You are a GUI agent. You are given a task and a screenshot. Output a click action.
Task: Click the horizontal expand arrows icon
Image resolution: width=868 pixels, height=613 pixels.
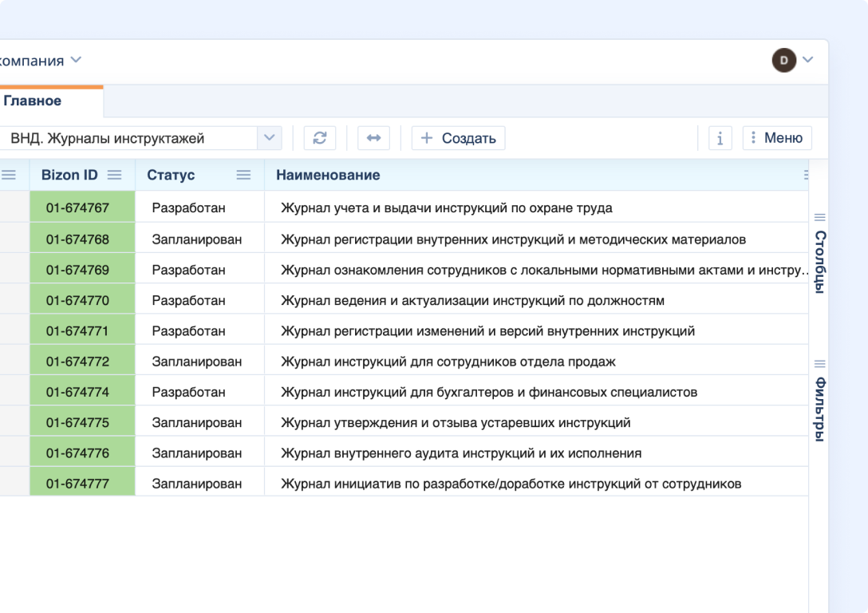[372, 137]
